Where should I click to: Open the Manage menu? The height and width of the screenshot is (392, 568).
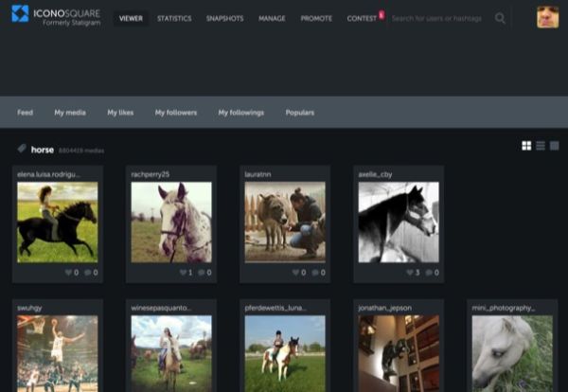coord(272,18)
